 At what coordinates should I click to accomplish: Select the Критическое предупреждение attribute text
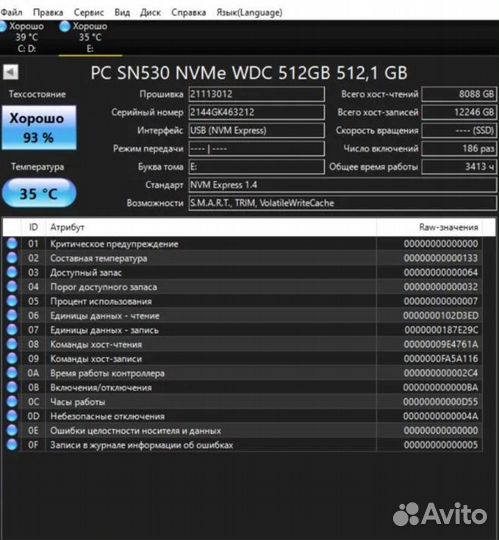pyautogui.click(x=114, y=244)
